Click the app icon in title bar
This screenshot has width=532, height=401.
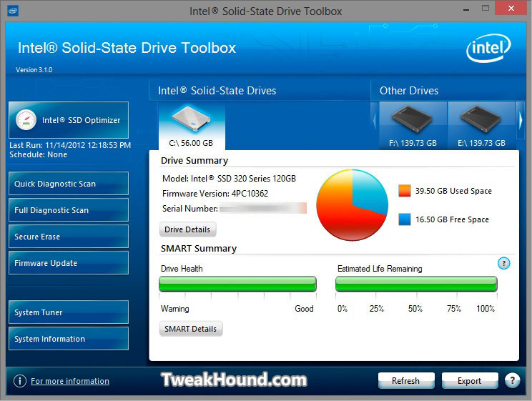tap(13, 11)
